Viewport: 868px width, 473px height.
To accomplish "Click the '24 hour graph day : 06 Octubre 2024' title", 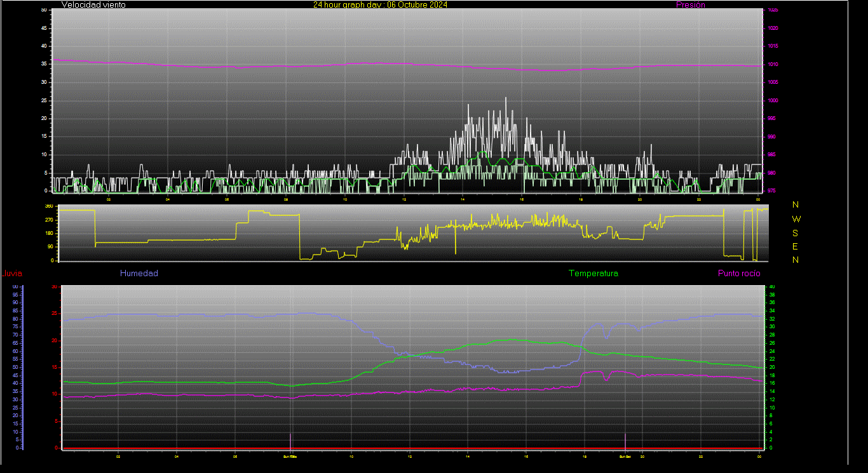I will pos(380,4).
